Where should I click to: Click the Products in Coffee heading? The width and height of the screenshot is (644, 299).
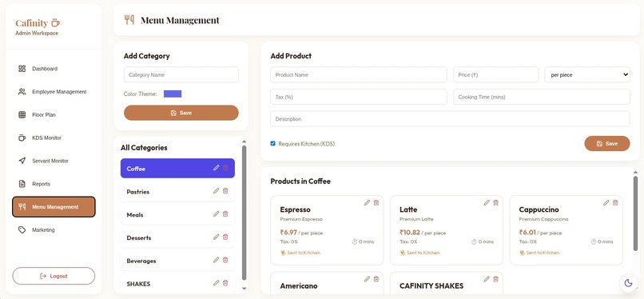pos(300,181)
